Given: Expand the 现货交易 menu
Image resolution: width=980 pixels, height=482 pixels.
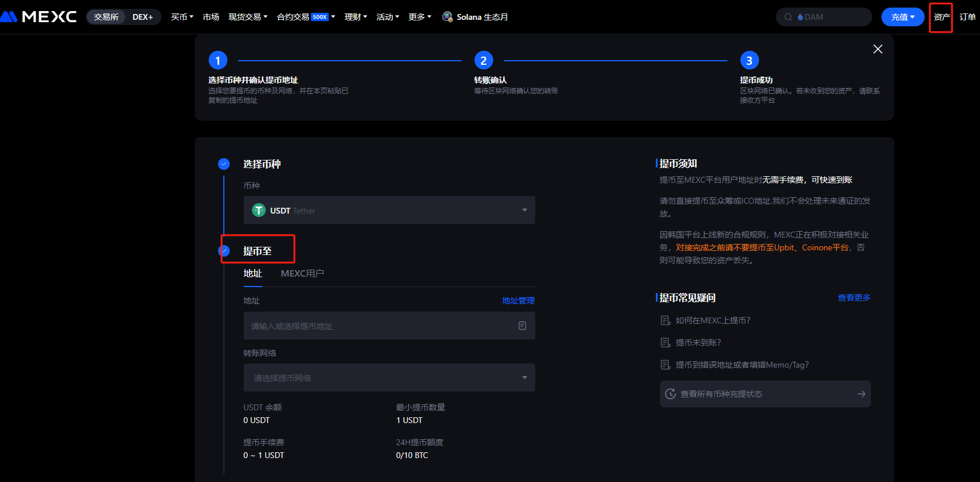Looking at the screenshot, I should click(248, 17).
